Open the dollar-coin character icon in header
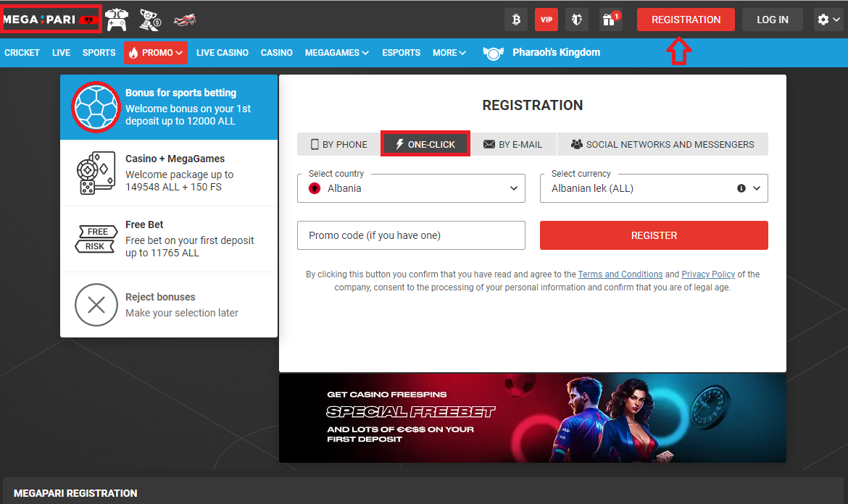848x504 pixels. (150, 20)
